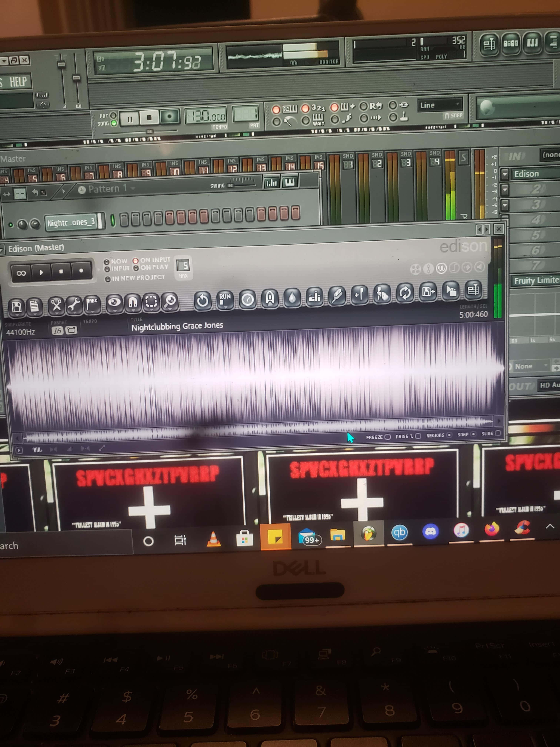Select the ON INPUT recording option

(136, 261)
